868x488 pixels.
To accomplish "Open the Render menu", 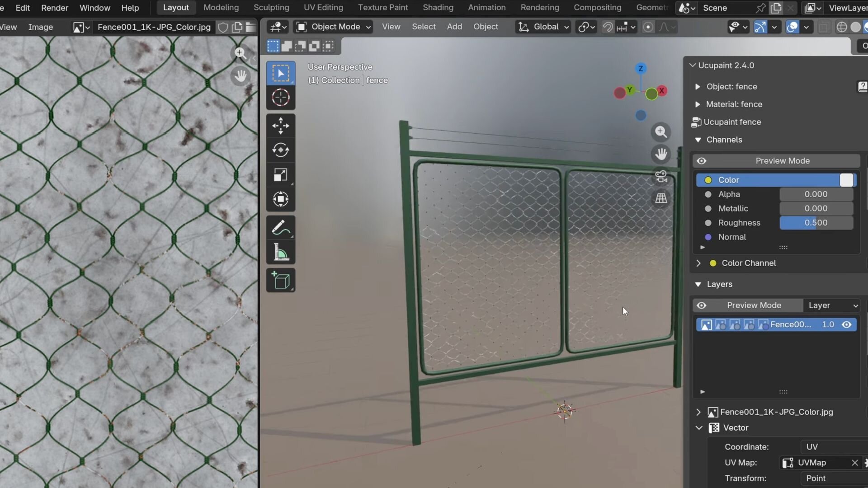I will pyautogui.click(x=54, y=8).
